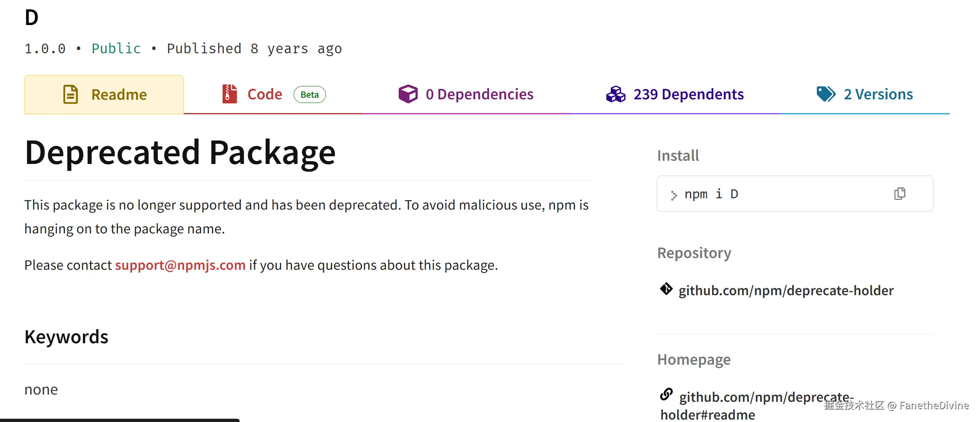
Task: Click the git icon under Repository
Action: (666, 289)
